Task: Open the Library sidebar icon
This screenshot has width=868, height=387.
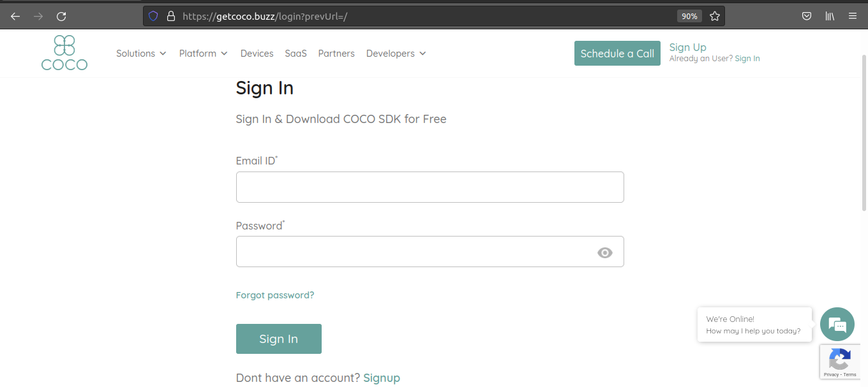Action: (830, 16)
